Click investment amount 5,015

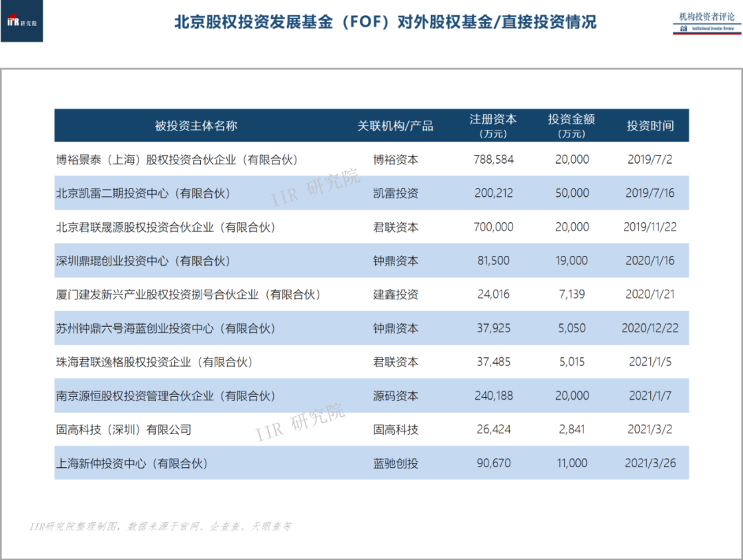(572, 363)
